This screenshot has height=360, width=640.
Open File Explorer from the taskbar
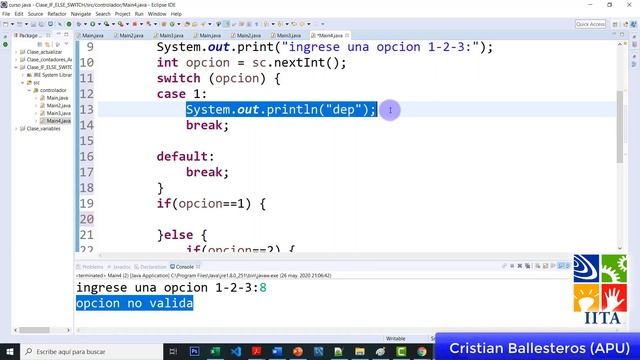click(x=360, y=351)
